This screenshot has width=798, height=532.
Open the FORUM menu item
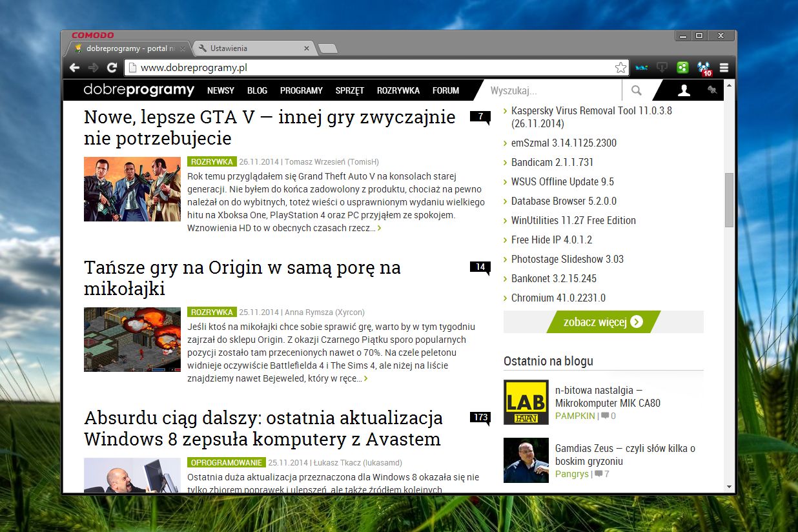pos(446,91)
